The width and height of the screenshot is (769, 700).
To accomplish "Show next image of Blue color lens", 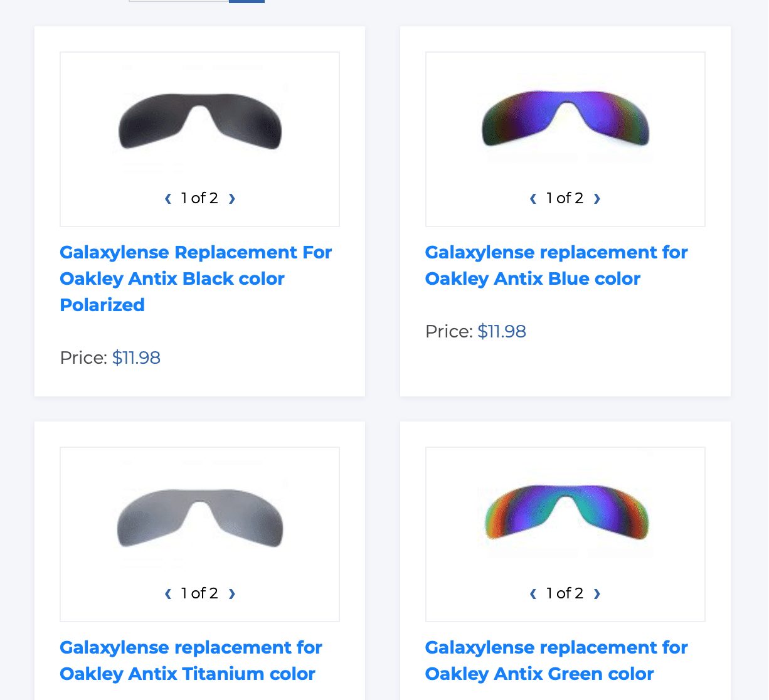I will [597, 198].
